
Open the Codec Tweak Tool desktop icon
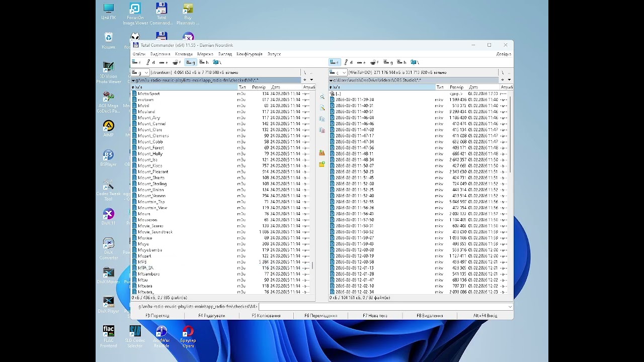pyautogui.click(x=109, y=191)
